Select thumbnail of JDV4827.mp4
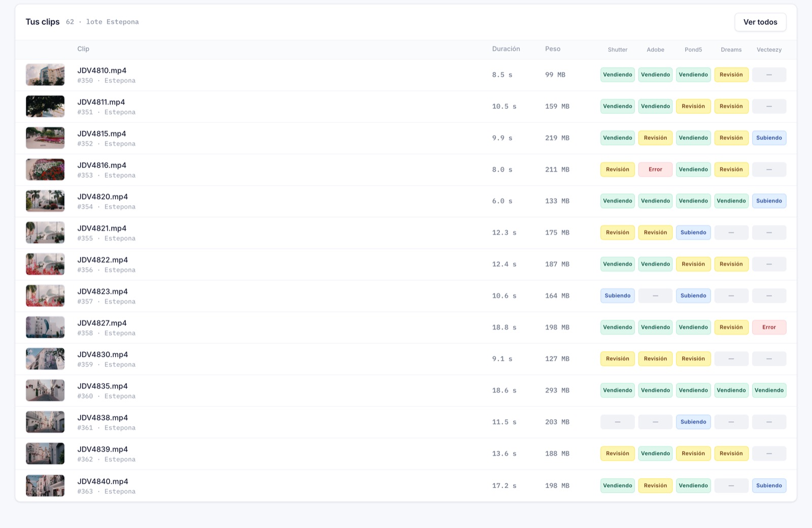812x528 pixels. pyautogui.click(x=45, y=327)
